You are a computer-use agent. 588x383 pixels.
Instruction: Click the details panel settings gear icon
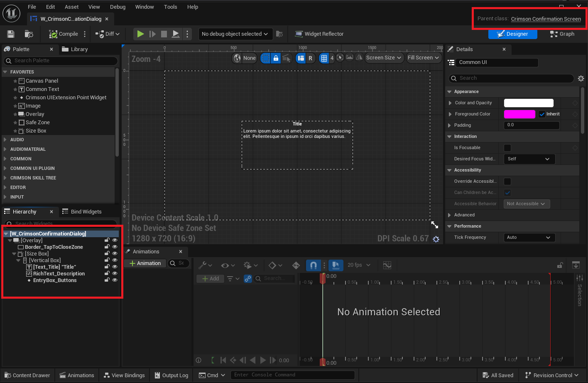click(581, 78)
